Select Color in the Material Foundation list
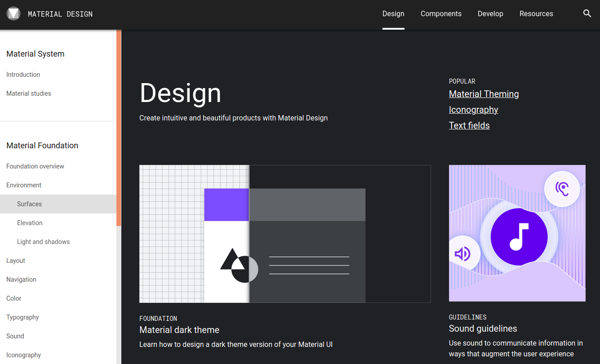 (13, 298)
